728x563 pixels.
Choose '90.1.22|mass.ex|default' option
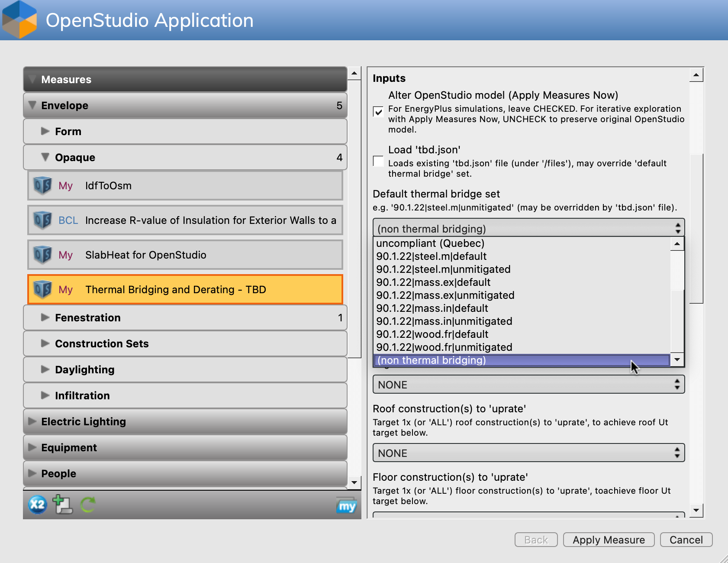(x=522, y=282)
